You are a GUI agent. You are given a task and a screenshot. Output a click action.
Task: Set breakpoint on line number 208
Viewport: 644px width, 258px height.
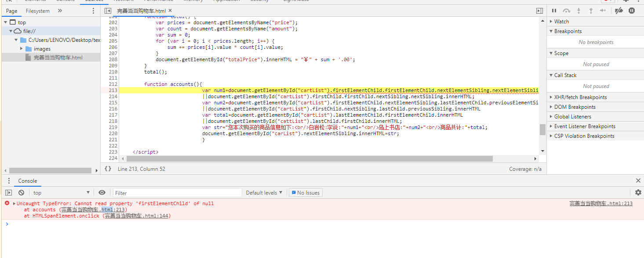113,59
